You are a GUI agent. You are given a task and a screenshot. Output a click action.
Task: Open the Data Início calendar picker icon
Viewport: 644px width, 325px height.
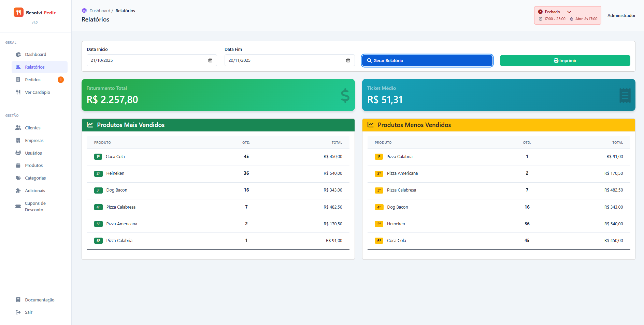point(210,60)
